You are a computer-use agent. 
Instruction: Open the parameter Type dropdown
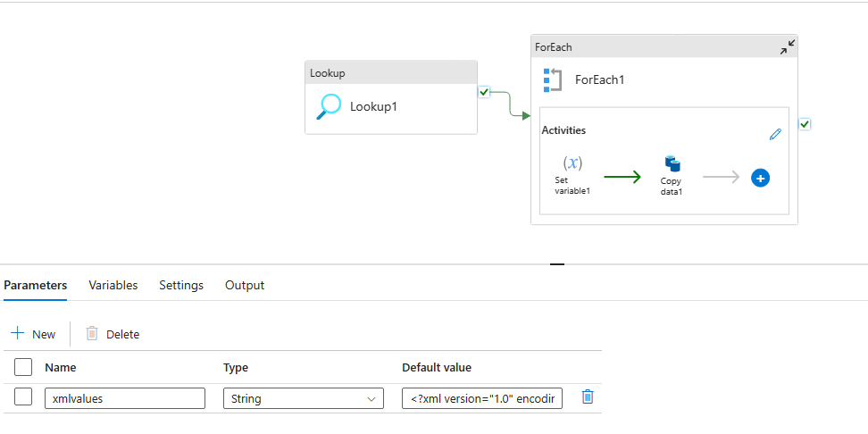tap(303, 398)
